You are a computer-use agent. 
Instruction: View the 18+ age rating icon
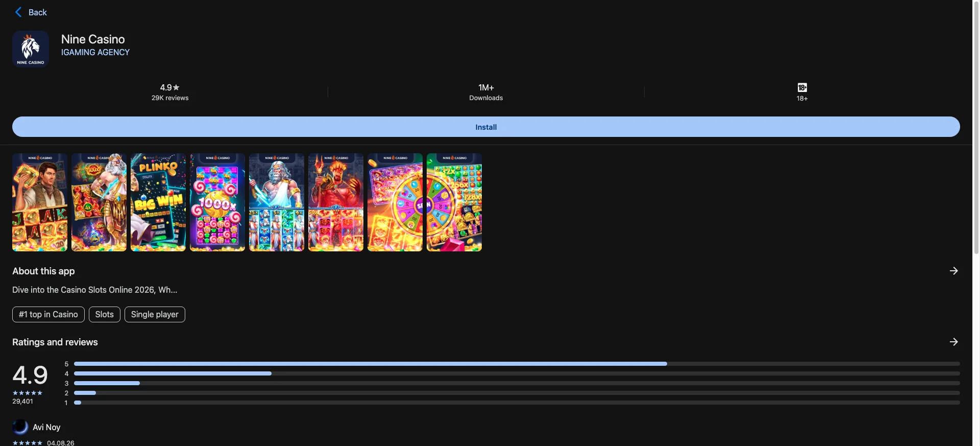[x=802, y=88]
